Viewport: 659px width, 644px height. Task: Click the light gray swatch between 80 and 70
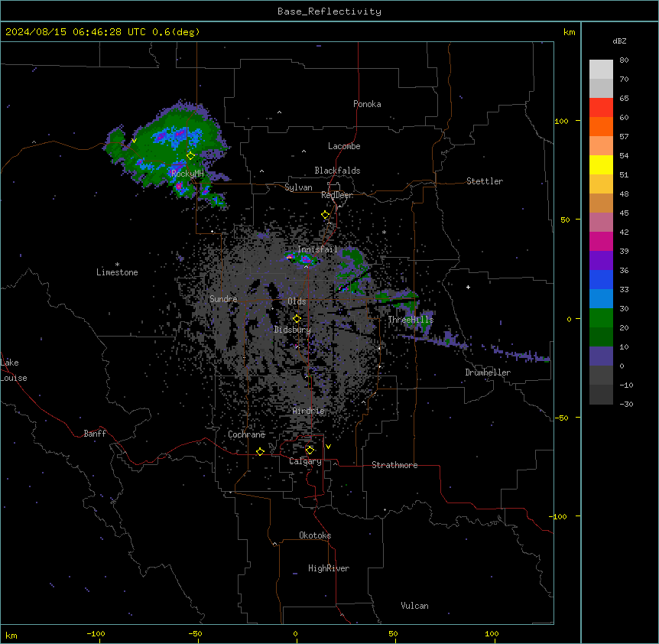pyautogui.click(x=601, y=70)
